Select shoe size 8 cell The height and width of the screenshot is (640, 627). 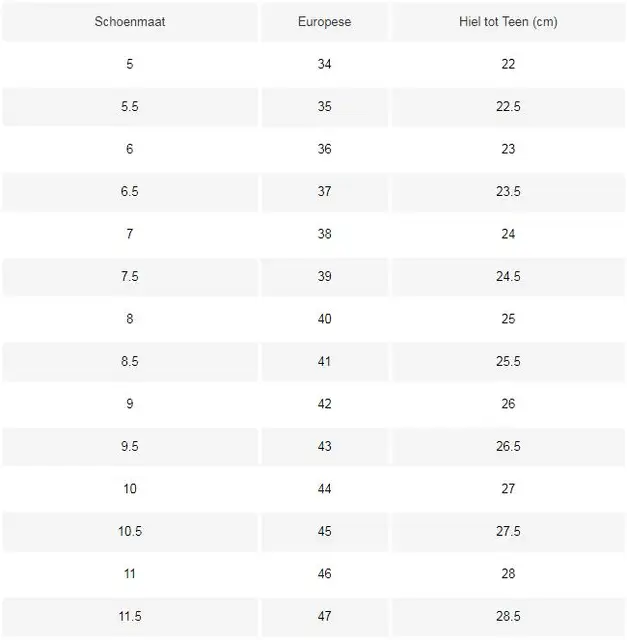pyautogui.click(x=130, y=319)
